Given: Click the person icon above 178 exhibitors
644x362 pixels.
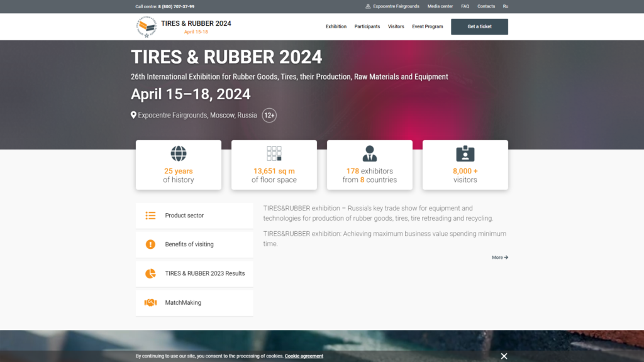Looking at the screenshot, I should point(370,153).
